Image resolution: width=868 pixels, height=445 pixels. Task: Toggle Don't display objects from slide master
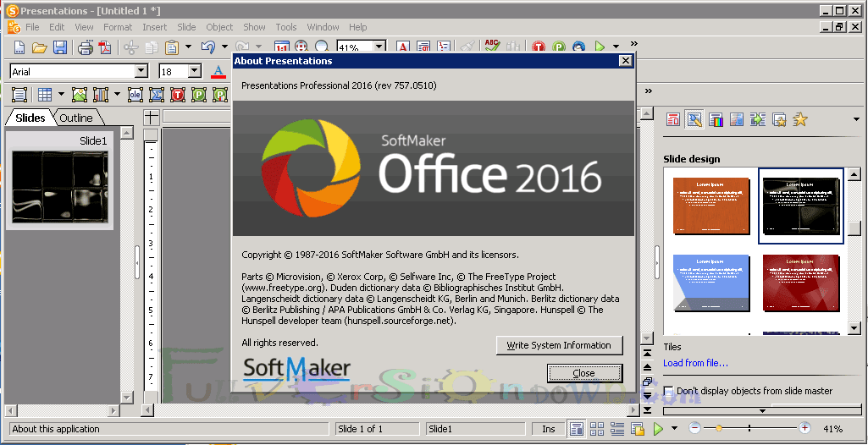click(668, 391)
